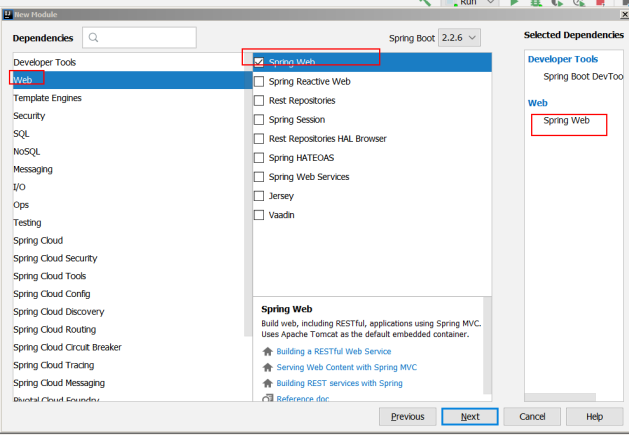Select the I/O category
Image resolution: width=629 pixels, height=435 pixels.
click(x=128, y=187)
